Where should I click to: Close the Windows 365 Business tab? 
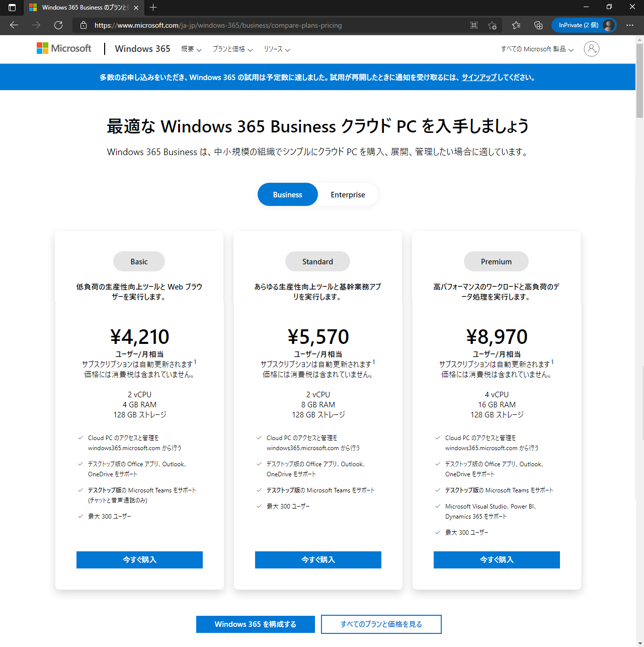[x=136, y=8]
